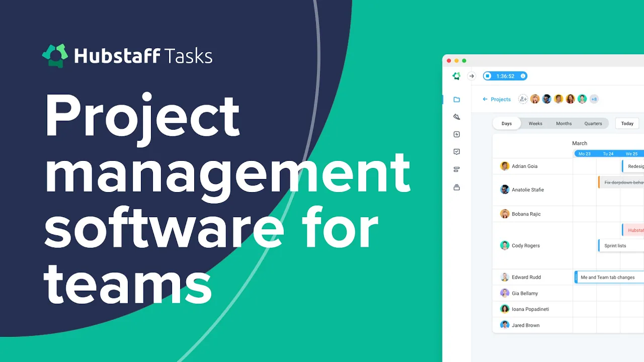Select We 25 date header
The width and height of the screenshot is (644, 362).
(x=631, y=154)
